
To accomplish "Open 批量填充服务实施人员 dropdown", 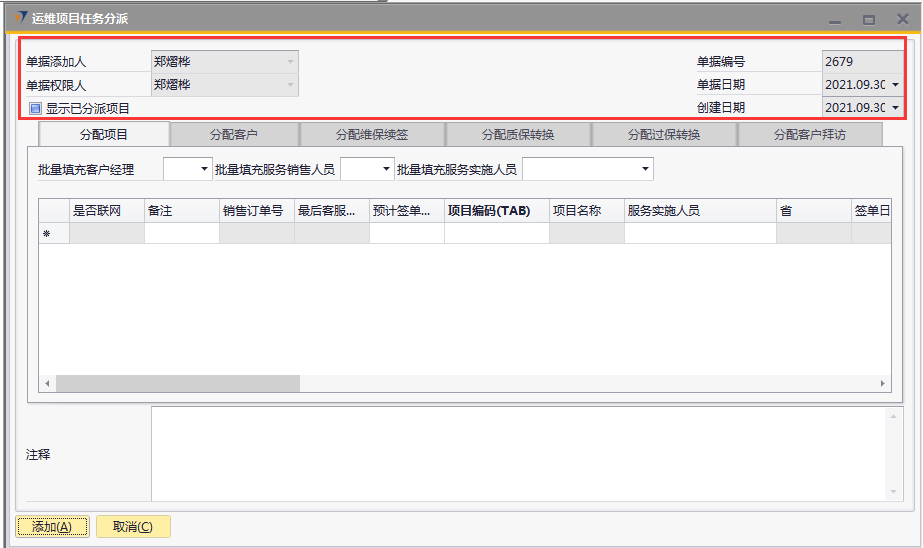I will pyautogui.click(x=646, y=170).
